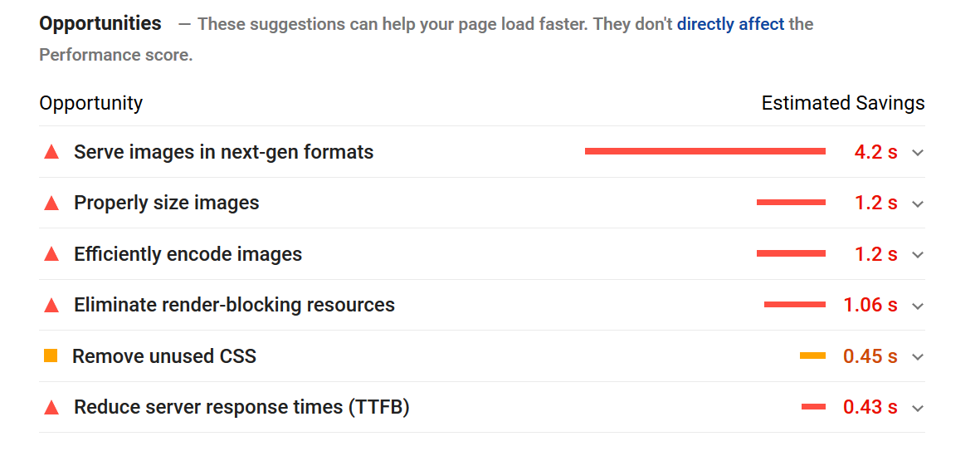Click red triangle beside Reduce server response times

click(51, 408)
